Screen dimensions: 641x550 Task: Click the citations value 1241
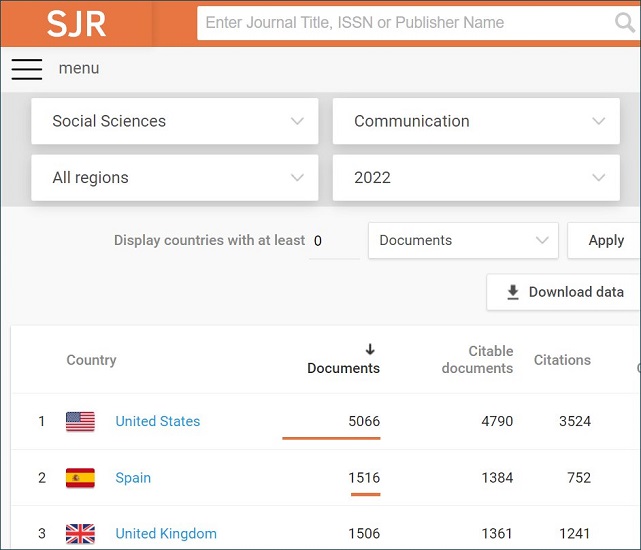pos(575,534)
